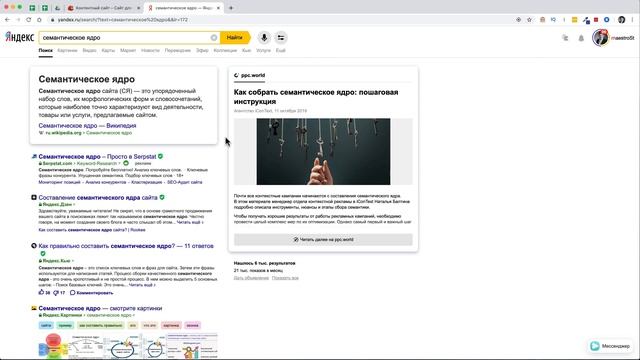
Task: Select the Поиск search tab
Action: pyautogui.click(x=46, y=51)
